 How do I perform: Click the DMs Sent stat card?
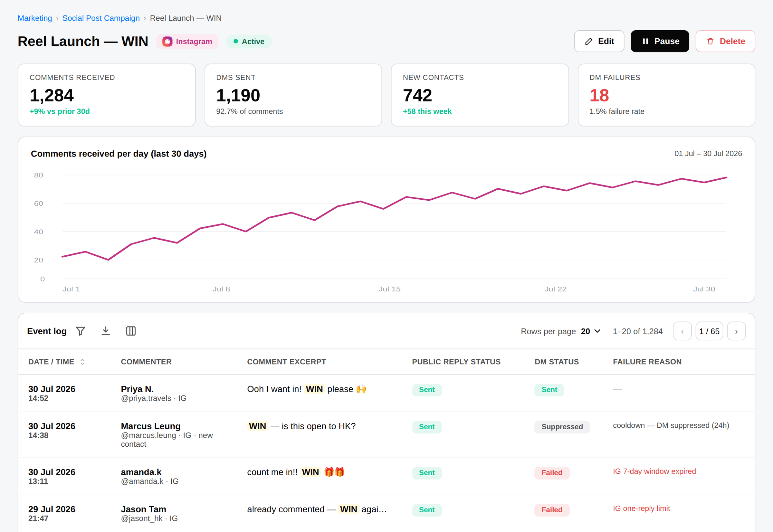click(x=293, y=95)
